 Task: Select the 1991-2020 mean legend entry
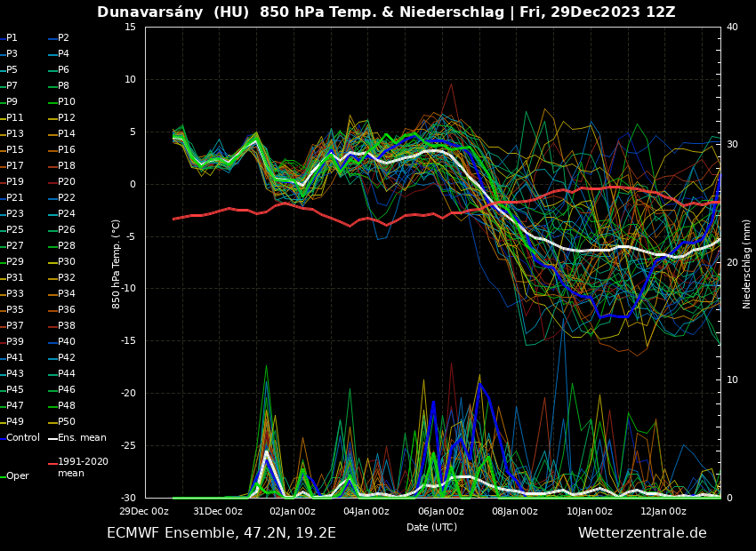pos(83,467)
